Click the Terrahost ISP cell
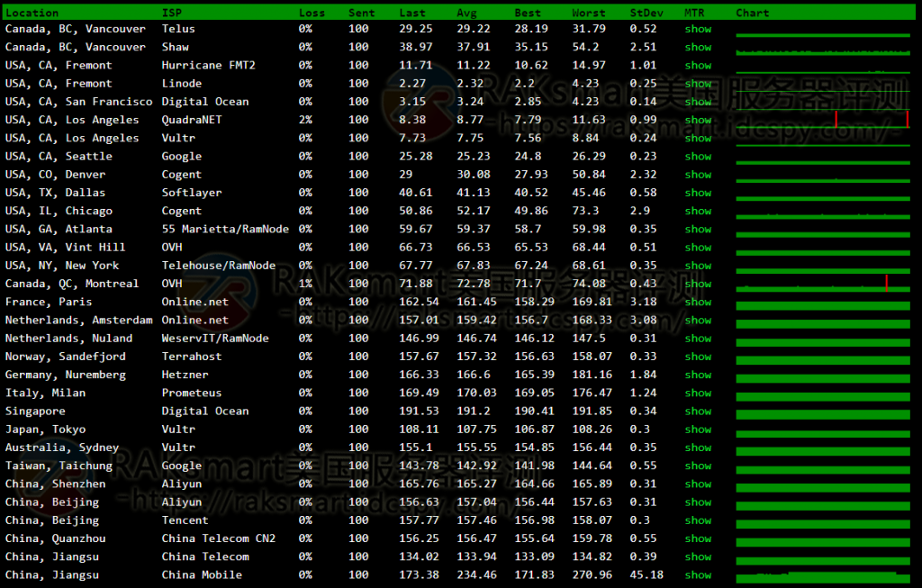 192,357
